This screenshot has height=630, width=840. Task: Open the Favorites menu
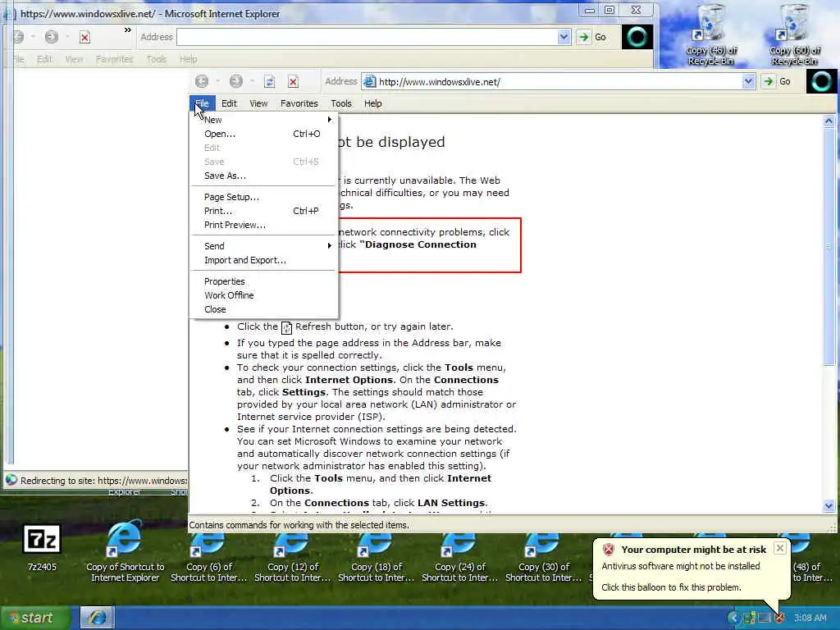point(299,103)
